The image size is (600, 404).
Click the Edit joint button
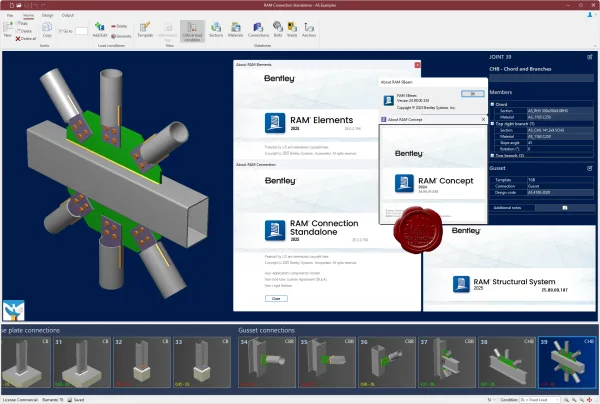coord(22,23)
